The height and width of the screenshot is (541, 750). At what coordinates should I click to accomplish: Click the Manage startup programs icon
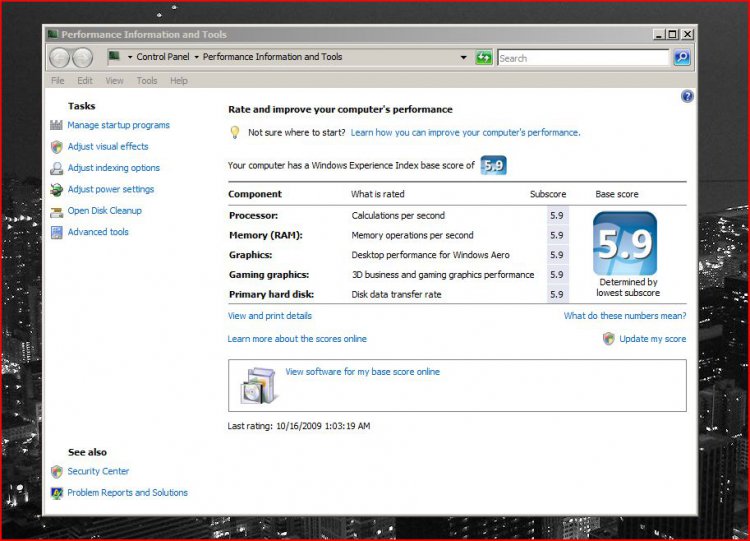(x=56, y=125)
